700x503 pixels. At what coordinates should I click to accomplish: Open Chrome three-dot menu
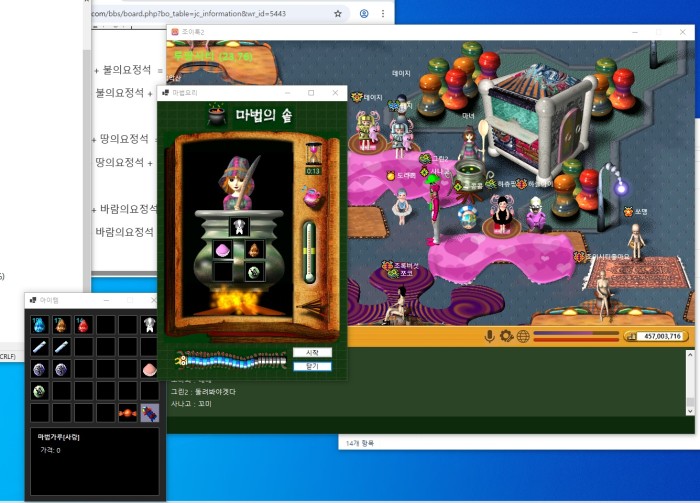pos(382,14)
